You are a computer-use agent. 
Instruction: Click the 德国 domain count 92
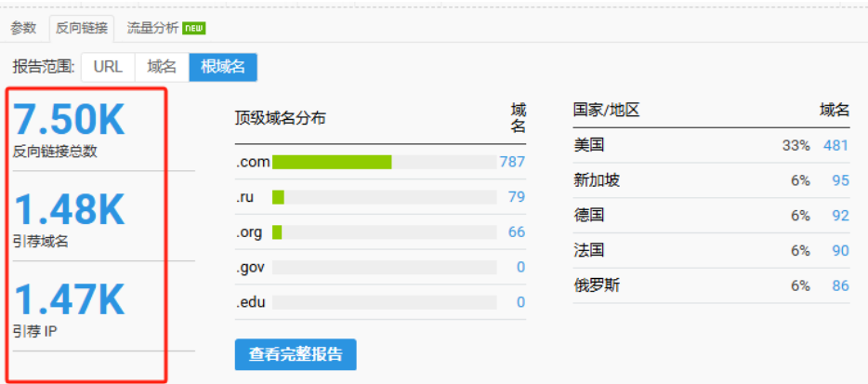tap(840, 216)
